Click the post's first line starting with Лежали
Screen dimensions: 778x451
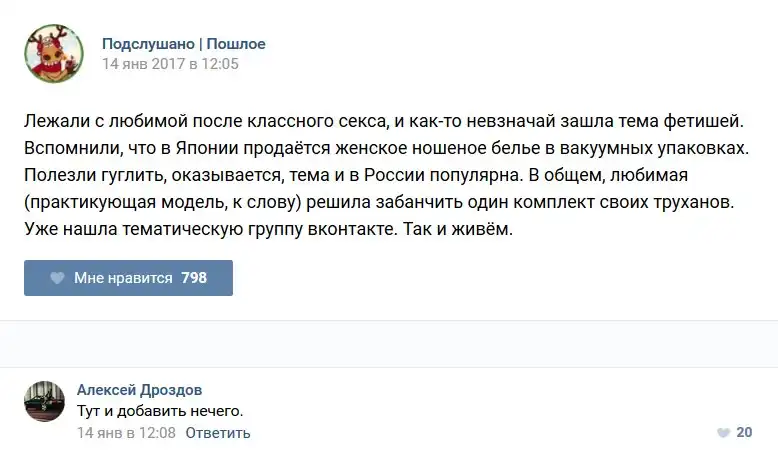click(x=384, y=122)
